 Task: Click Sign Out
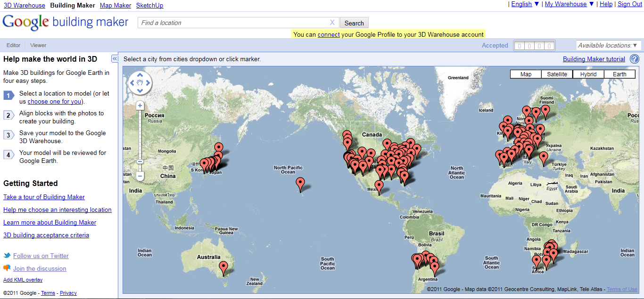coord(630,4)
